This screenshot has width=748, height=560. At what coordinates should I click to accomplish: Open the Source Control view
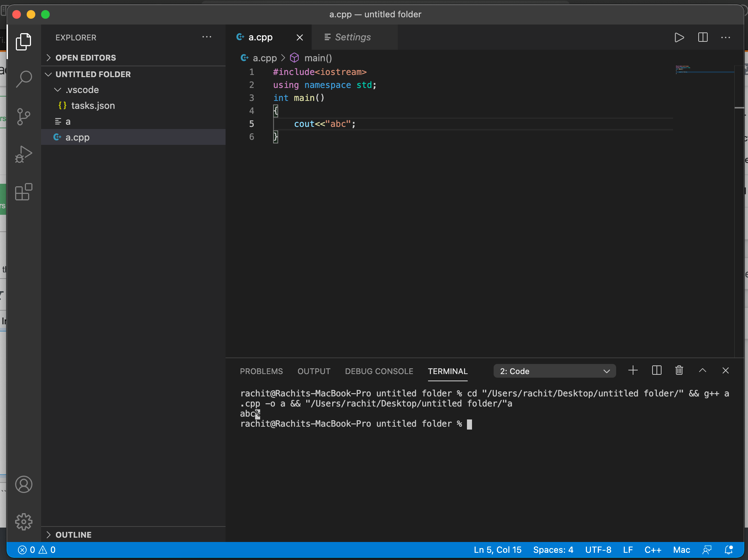(24, 116)
